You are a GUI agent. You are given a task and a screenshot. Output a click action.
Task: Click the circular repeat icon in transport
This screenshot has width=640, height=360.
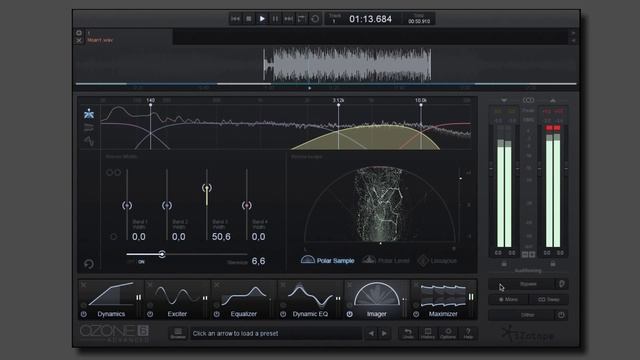coord(315,19)
